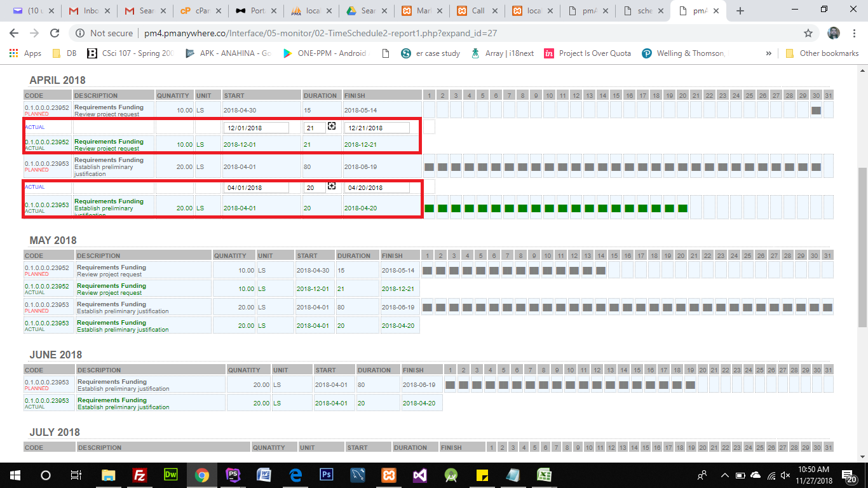Screen dimensions: 868x488
Task: Launch FileZilla from the taskbar
Action: (x=140, y=475)
